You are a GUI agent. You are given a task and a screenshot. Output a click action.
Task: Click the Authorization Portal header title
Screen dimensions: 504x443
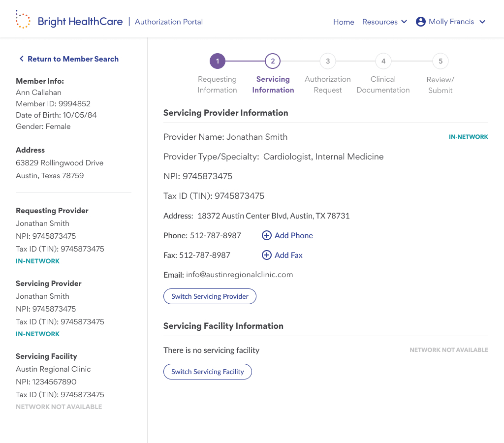point(169,22)
